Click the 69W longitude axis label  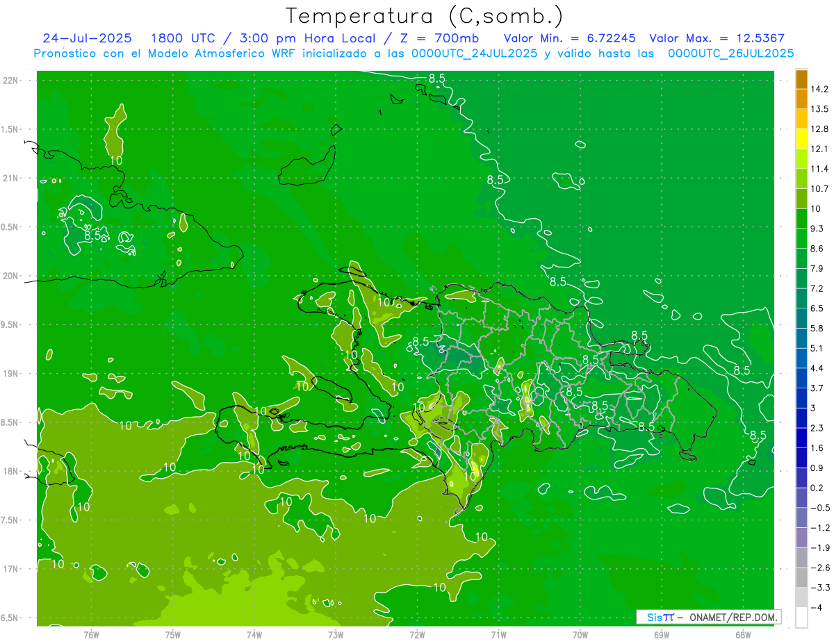point(662,635)
